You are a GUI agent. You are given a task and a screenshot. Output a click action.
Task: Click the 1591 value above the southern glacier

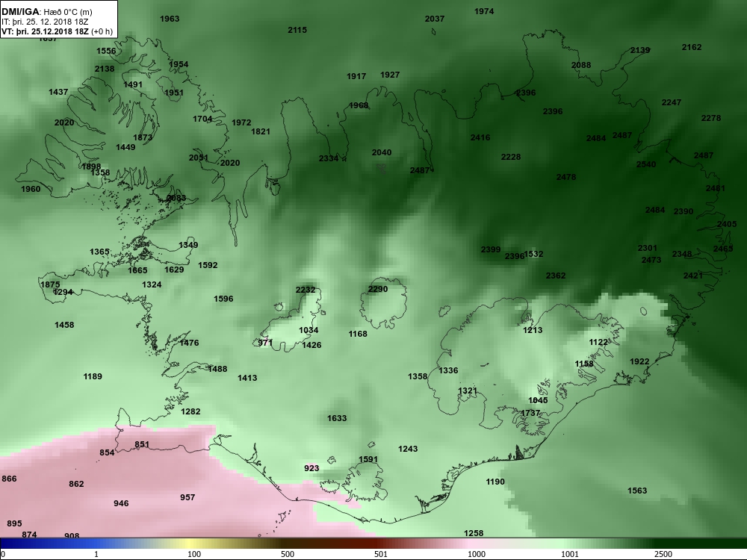point(368,460)
